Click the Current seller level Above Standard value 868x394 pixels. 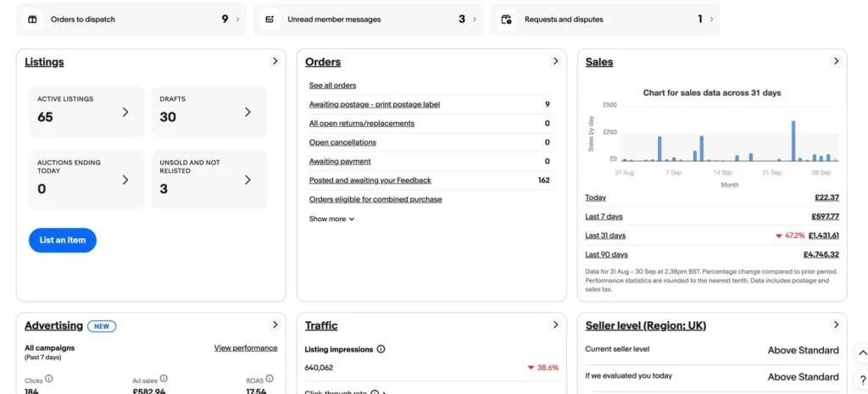[x=804, y=350]
